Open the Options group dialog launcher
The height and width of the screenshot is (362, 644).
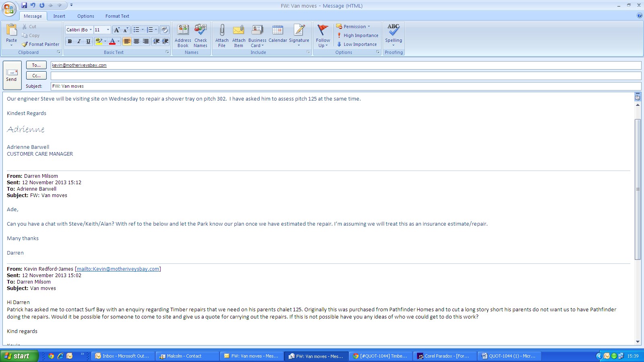pyautogui.click(x=378, y=52)
